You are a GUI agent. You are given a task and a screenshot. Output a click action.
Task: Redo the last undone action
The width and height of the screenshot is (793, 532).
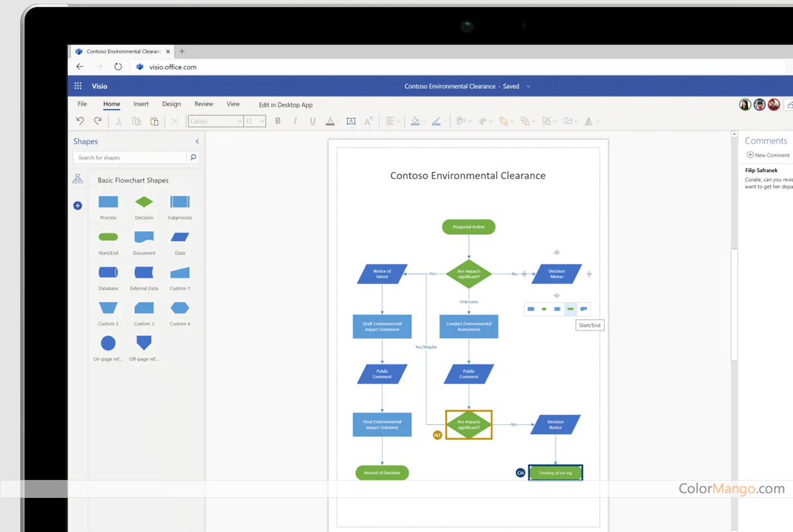(x=98, y=121)
